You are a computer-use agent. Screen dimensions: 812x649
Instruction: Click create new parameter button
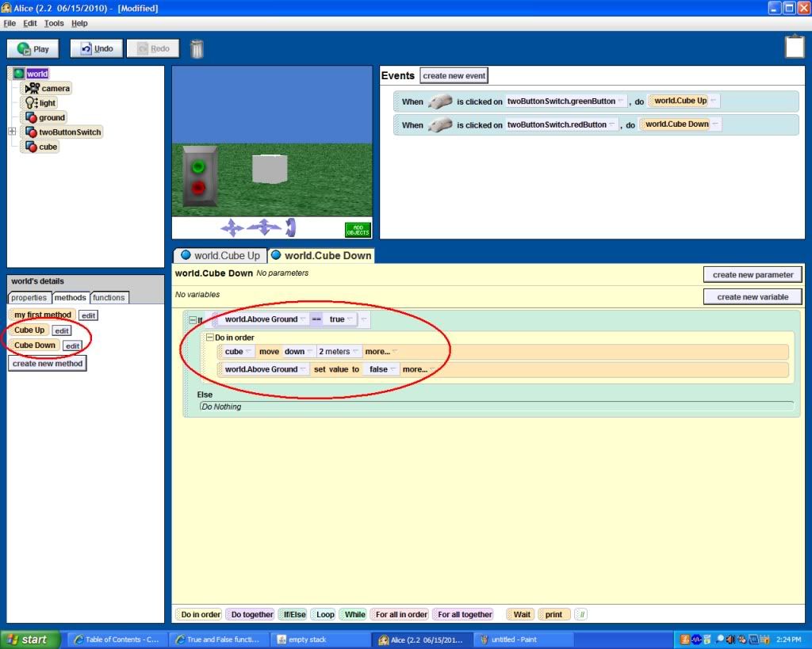coord(753,275)
